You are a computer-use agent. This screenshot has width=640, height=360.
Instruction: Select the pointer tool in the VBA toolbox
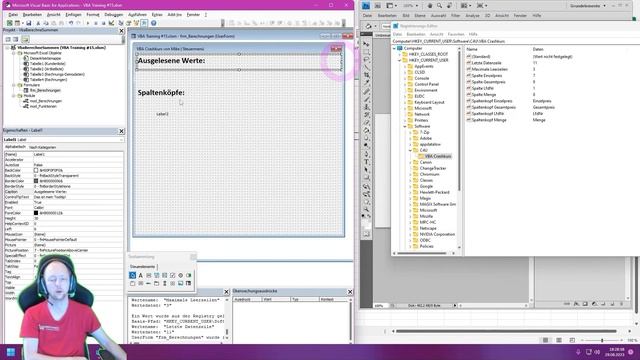coord(132,276)
